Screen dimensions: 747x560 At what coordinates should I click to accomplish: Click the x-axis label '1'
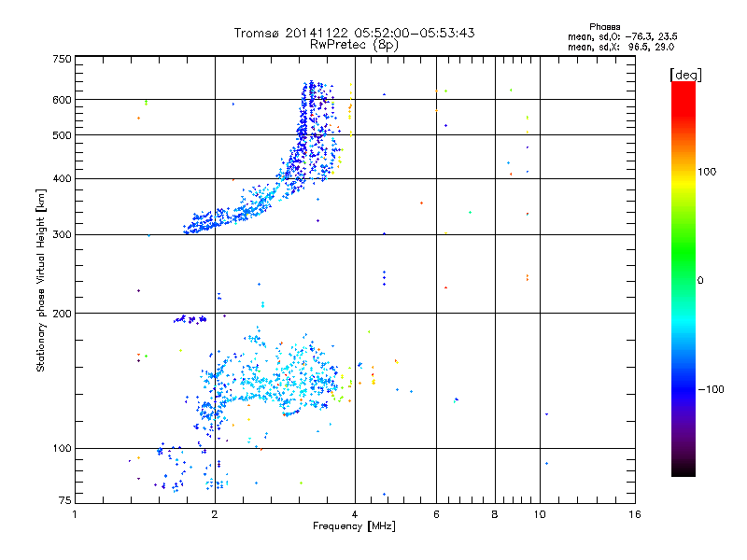pos(75,514)
